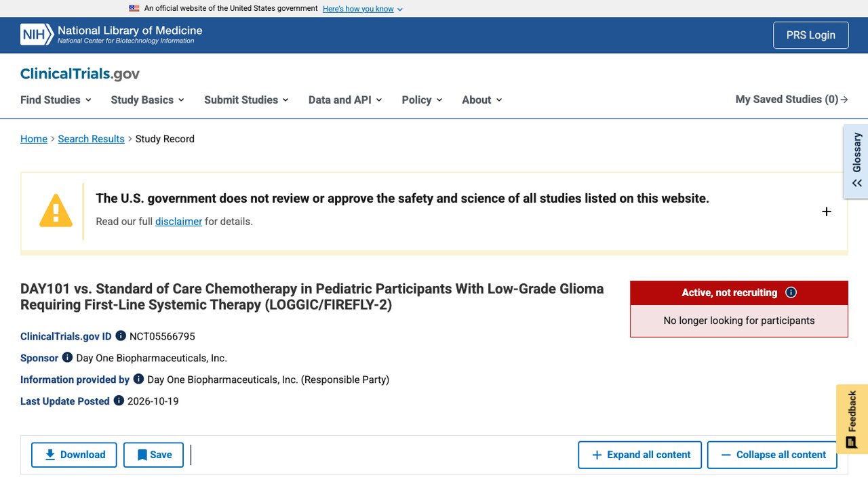
Task: Click the 'Study Record' breadcrumb text
Action: pos(165,139)
